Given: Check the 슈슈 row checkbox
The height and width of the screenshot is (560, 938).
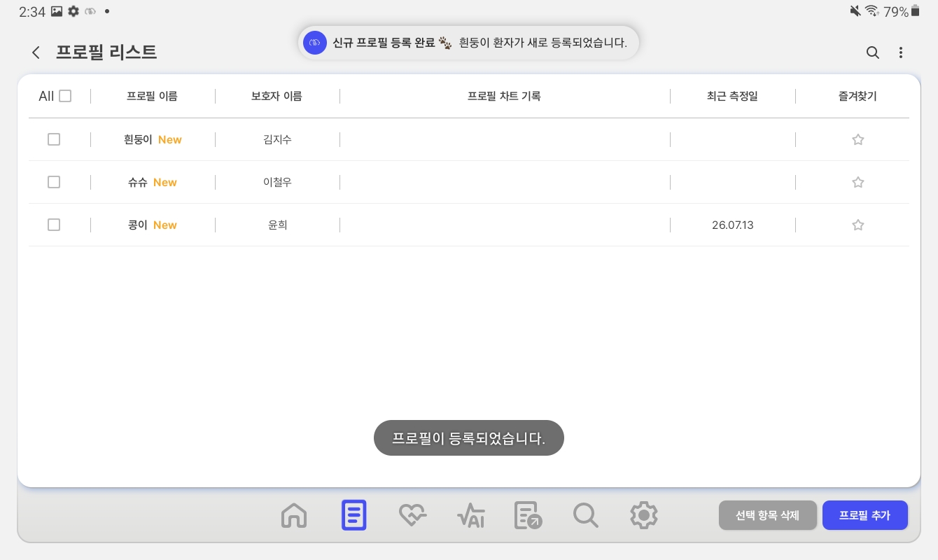Looking at the screenshot, I should tap(54, 182).
